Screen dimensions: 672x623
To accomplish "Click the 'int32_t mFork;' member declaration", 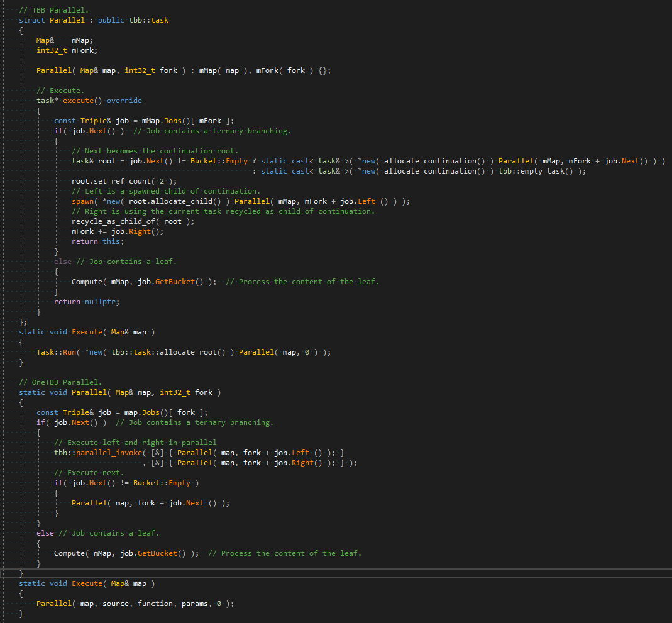I will pyautogui.click(x=67, y=50).
